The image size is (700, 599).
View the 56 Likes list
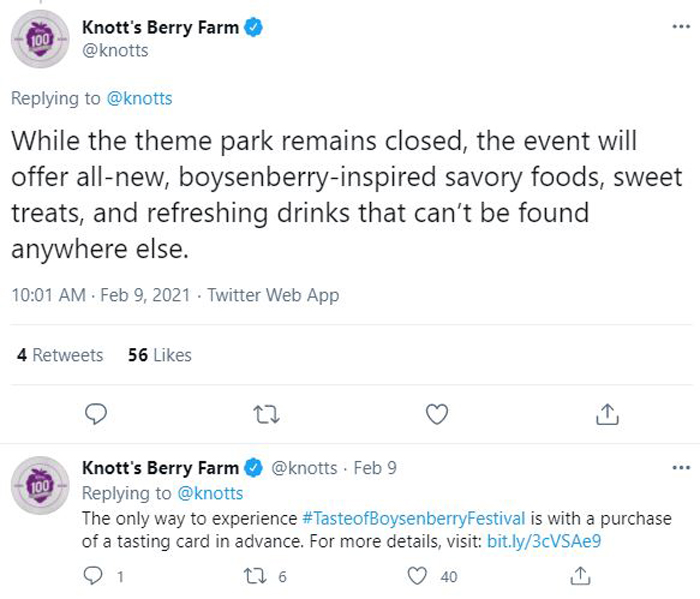[x=159, y=355]
